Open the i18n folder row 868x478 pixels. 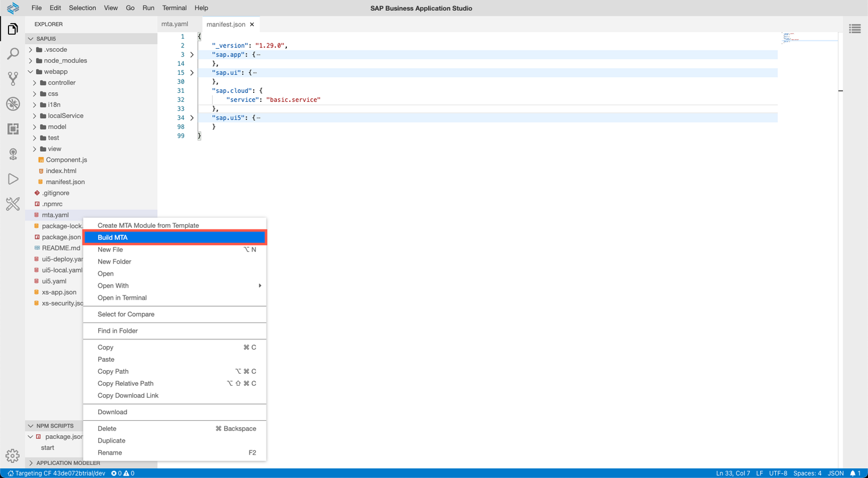coord(91,105)
